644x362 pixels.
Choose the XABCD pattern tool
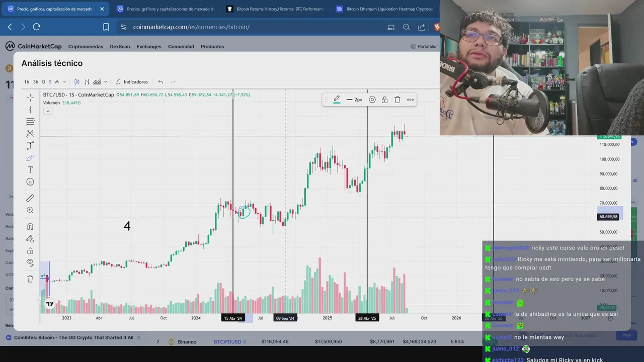click(30, 134)
